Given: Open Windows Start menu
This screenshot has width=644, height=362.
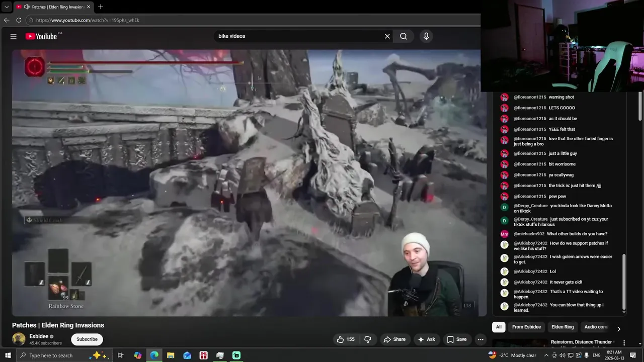Looking at the screenshot, I should point(8,355).
